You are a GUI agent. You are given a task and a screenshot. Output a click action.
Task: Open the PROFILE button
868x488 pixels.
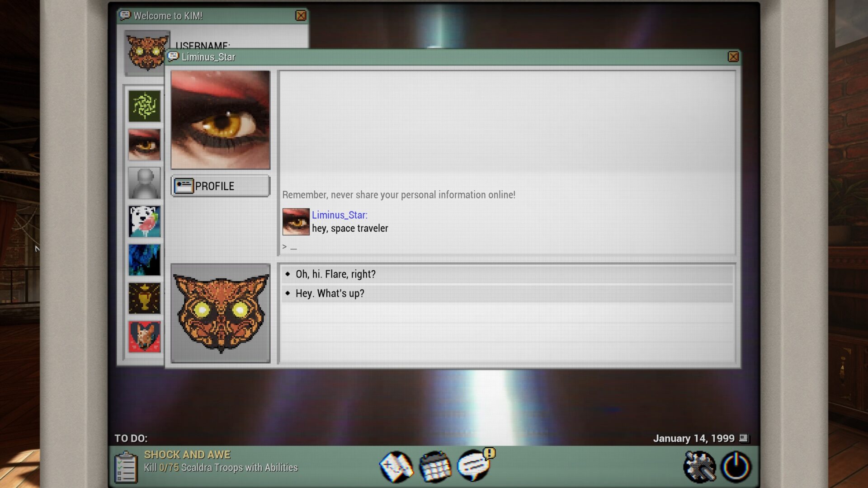pyautogui.click(x=220, y=186)
